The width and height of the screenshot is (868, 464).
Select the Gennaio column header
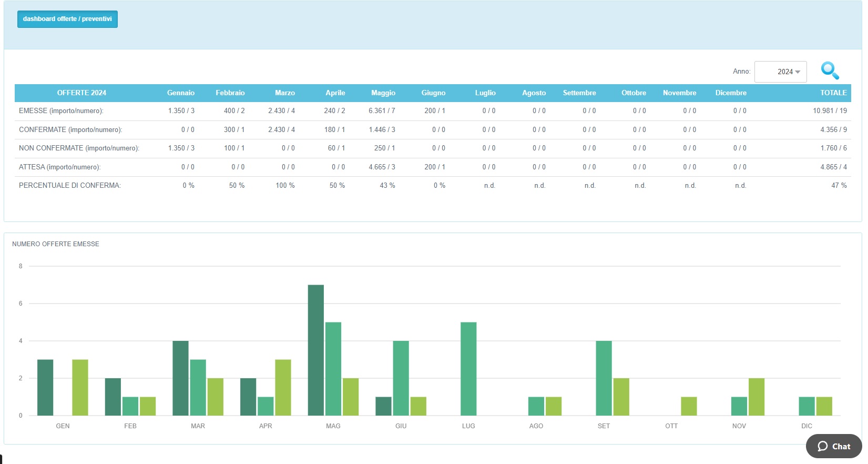pos(180,93)
